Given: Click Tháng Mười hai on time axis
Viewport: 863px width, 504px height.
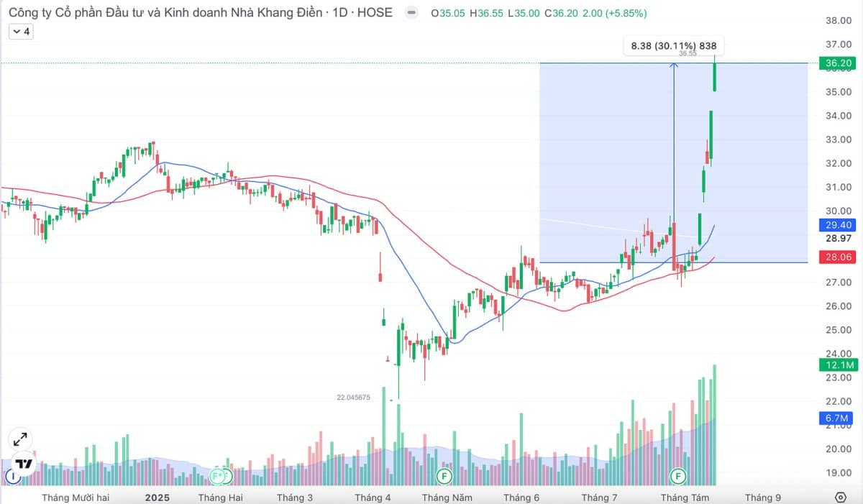Looking at the screenshot, I should [x=76, y=498].
